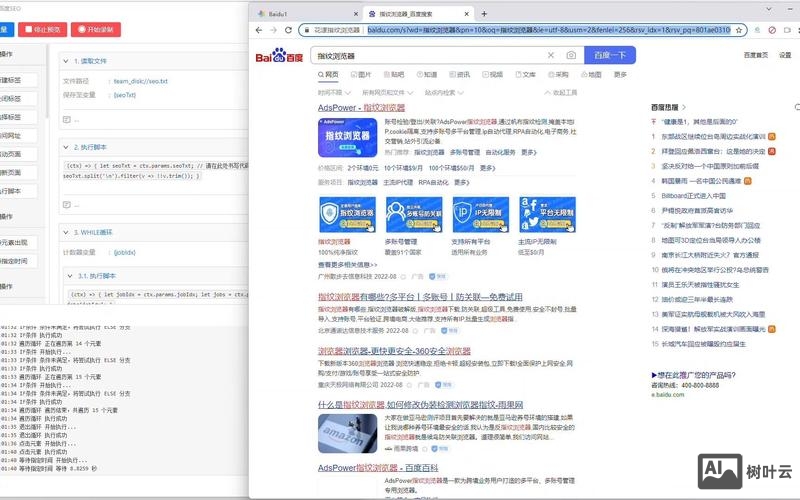Bookmark page with the star icon
The image size is (800, 500).
click(739, 30)
